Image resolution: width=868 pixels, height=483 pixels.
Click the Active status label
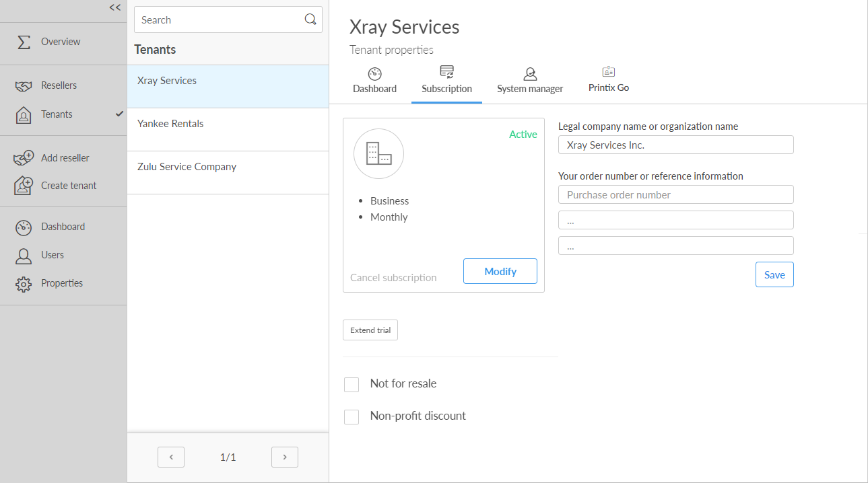pos(523,135)
